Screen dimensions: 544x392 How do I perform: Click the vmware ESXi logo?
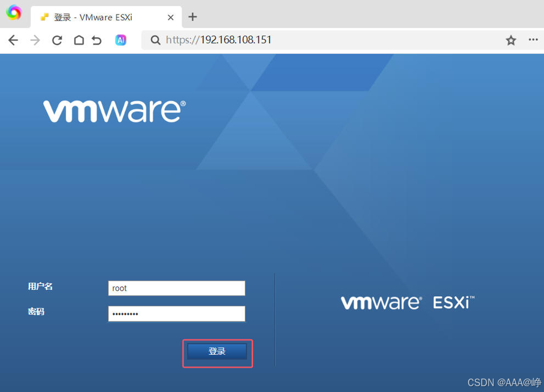[x=408, y=302]
